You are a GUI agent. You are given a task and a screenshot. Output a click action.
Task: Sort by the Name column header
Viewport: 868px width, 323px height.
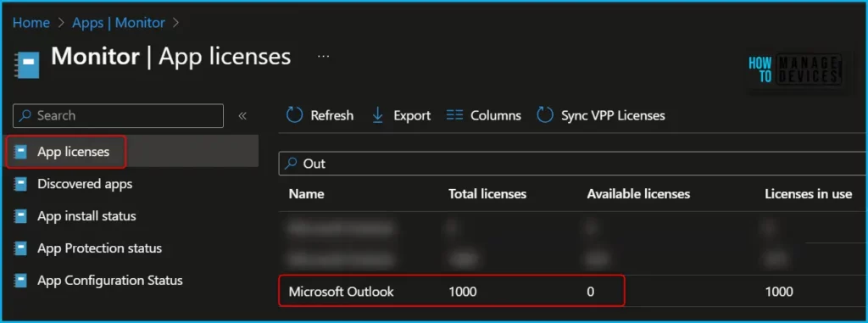[x=306, y=194]
